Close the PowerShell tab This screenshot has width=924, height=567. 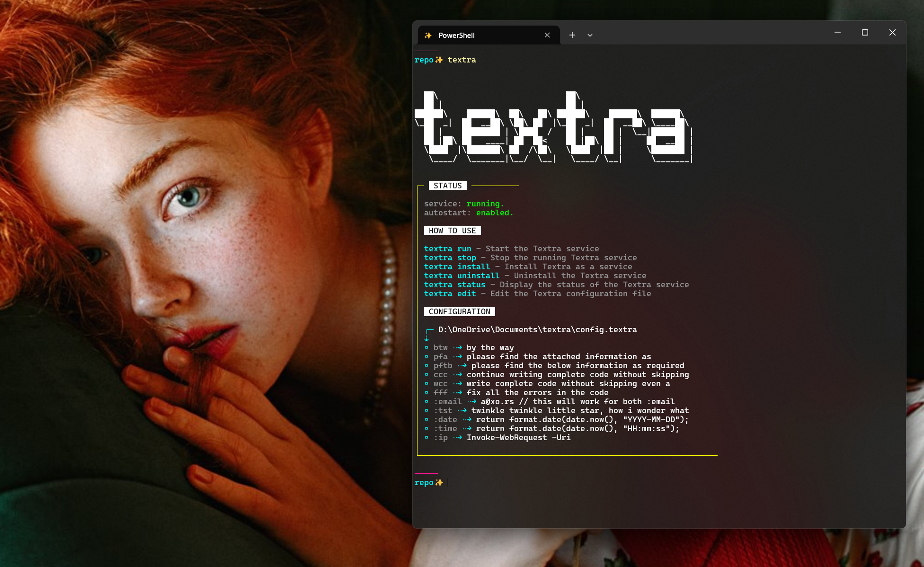pyautogui.click(x=547, y=35)
